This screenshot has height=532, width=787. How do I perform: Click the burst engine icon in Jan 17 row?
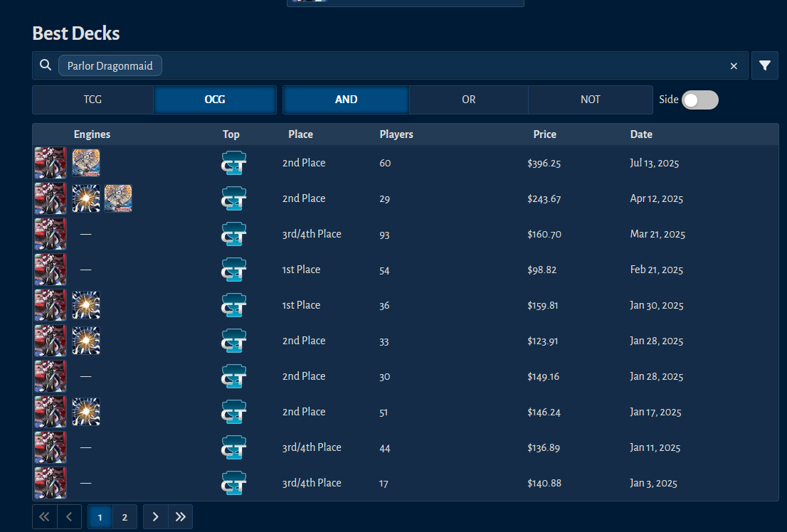point(86,412)
